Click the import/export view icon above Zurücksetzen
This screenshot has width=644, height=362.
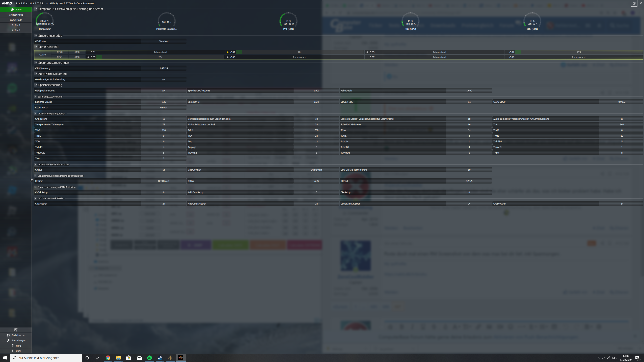click(x=16, y=330)
